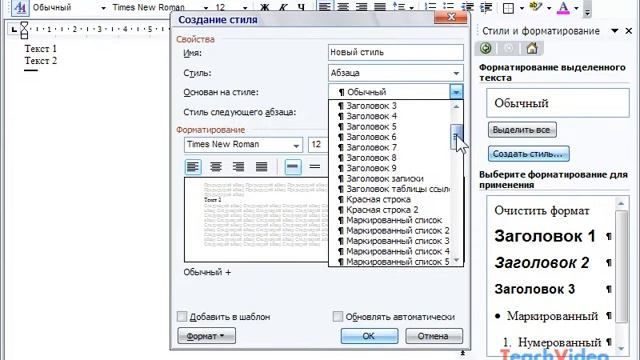Click the line spacing toolbar icon
This screenshot has height=360, width=640.
coord(398,7)
